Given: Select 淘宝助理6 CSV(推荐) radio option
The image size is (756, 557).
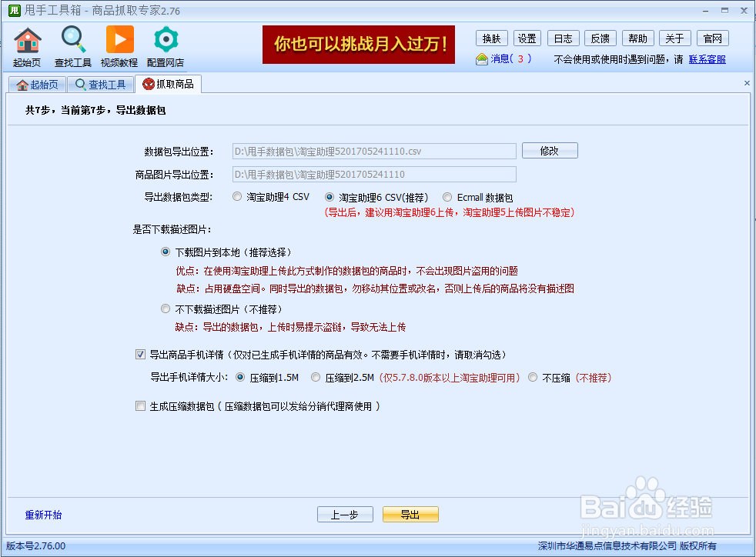Looking at the screenshot, I should (329, 197).
